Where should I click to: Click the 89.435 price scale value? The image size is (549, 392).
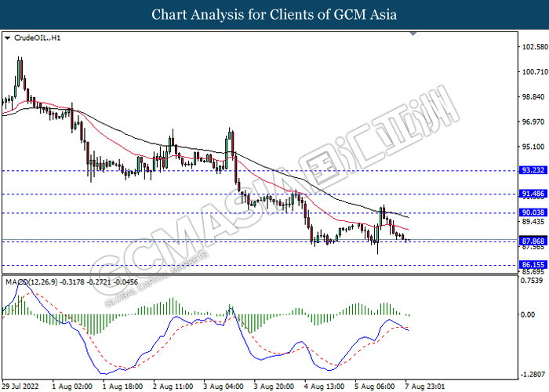point(535,222)
